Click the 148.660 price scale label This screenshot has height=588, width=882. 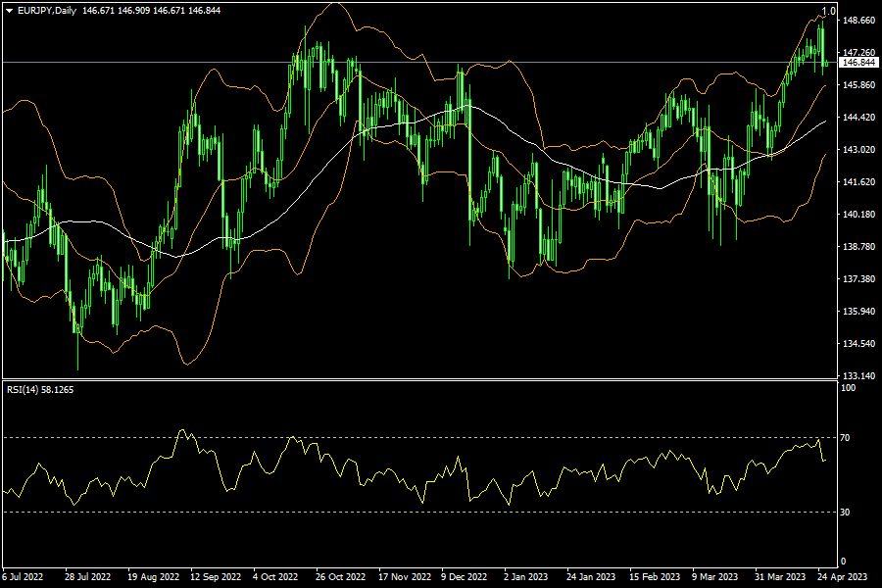pyautogui.click(x=858, y=21)
